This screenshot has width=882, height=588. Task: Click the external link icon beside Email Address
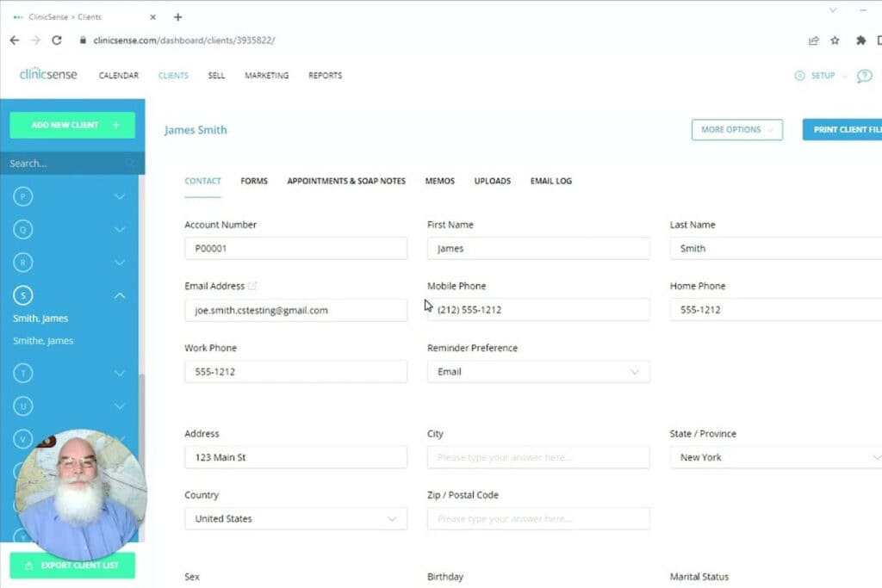(252, 286)
